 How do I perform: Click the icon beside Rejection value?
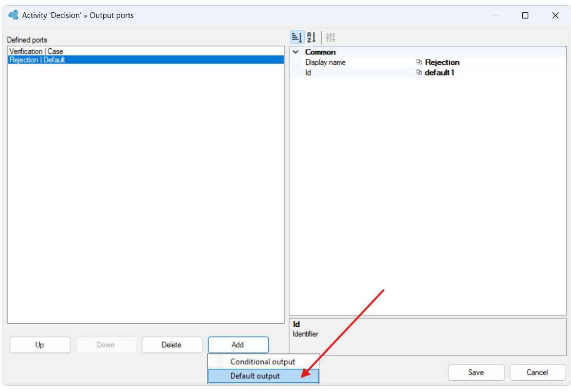pos(419,62)
